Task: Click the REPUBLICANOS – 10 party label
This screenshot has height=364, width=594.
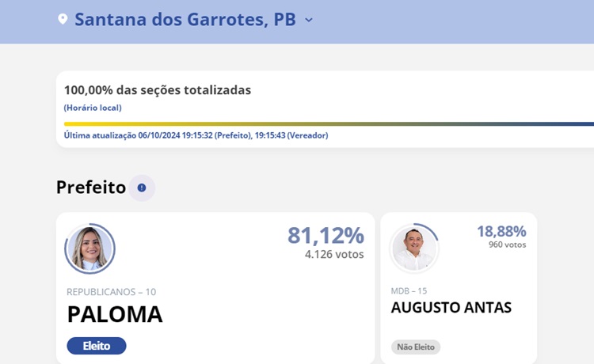Action: pos(111,292)
